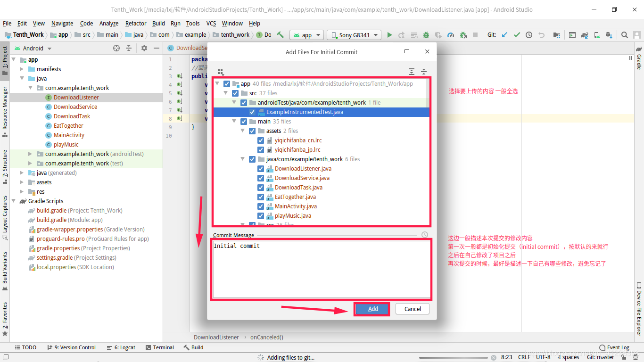Open Device File Explorer side tab

(639, 309)
